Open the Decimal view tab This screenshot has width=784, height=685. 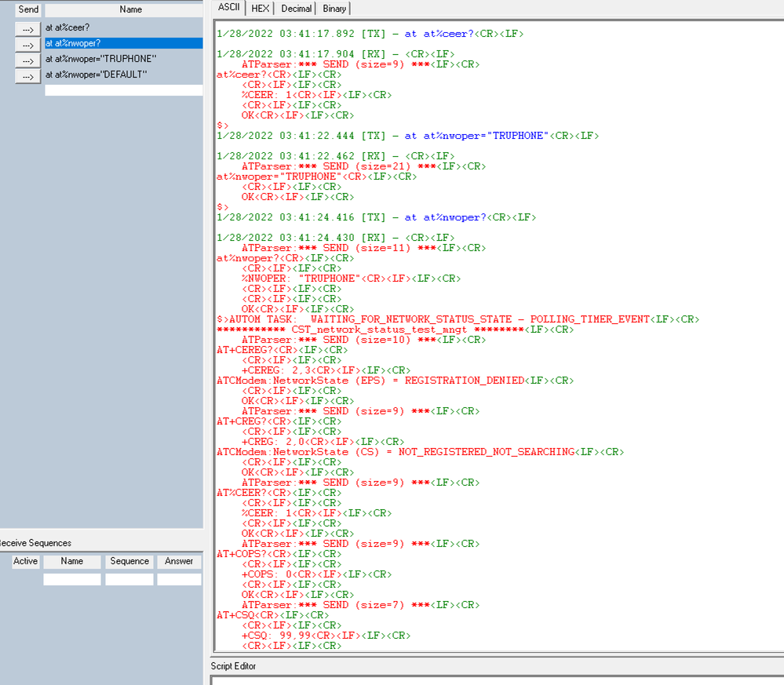click(x=296, y=9)
